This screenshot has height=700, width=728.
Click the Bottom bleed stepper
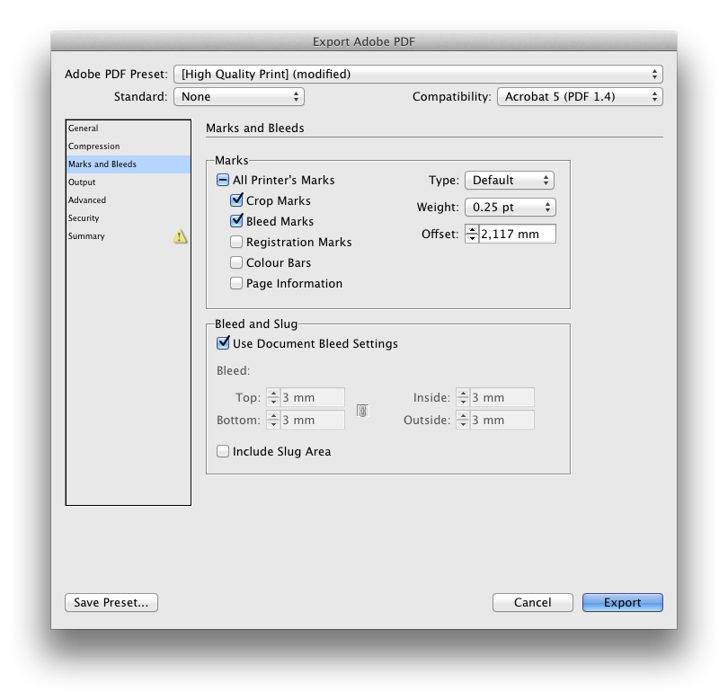tap(273, 420)
